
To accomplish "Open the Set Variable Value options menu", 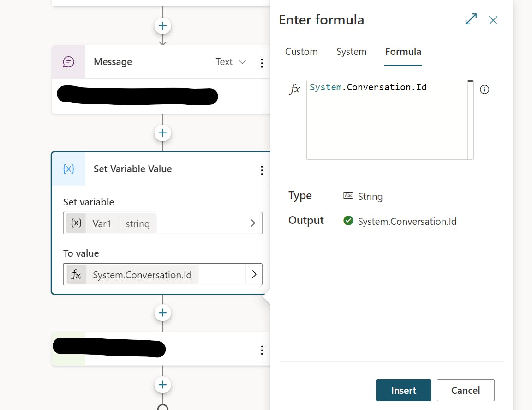I will [262, 170].
